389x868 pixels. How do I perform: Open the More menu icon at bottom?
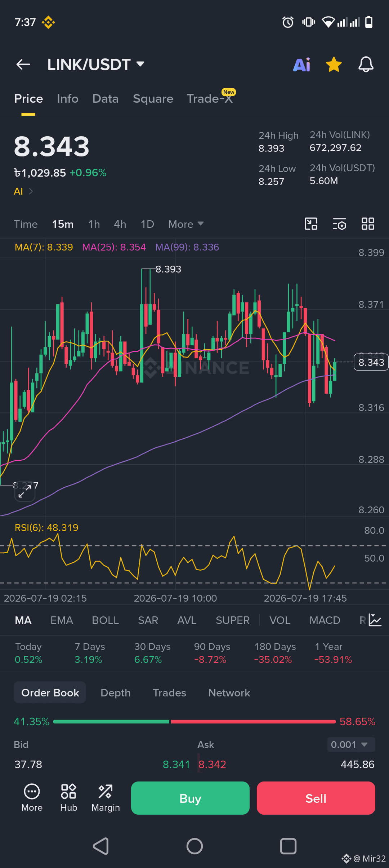click(x=32, y=798)
